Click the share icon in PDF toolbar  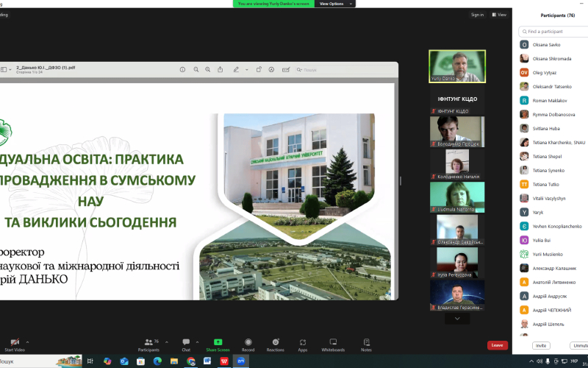click(x=220, y=69)
